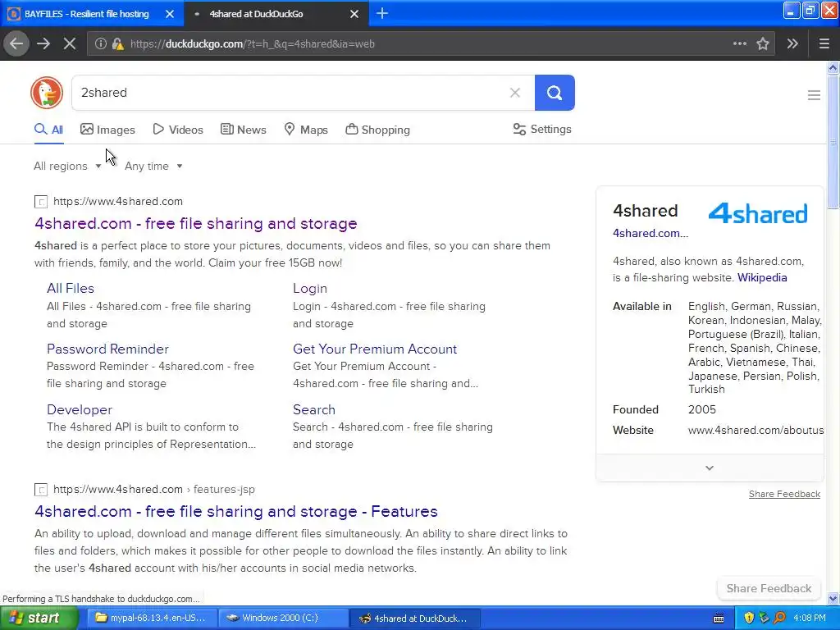The image size is (840, 630).
Task: Click 4shared at DuckDuck taskbar button
Action: tap(415, 619)
